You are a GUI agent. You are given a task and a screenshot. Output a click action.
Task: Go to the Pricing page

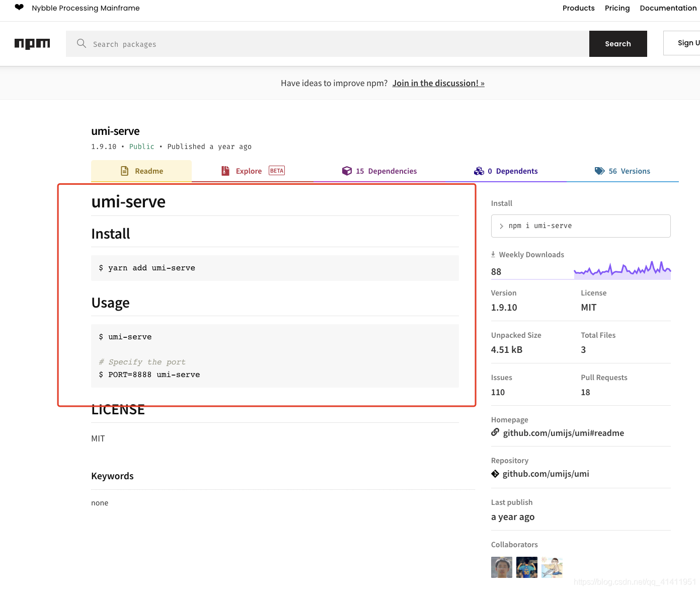pyautogui.click(x=617, y=8)
